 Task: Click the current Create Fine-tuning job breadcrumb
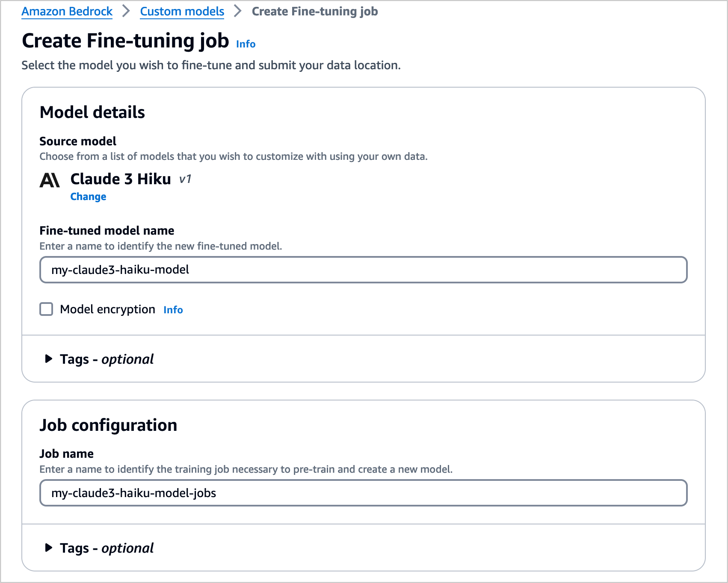tap(315, 12)
